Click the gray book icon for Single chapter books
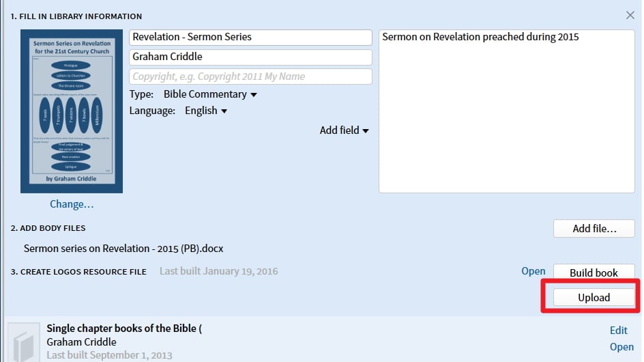644x362 pixels. click(x=24, y=342)
